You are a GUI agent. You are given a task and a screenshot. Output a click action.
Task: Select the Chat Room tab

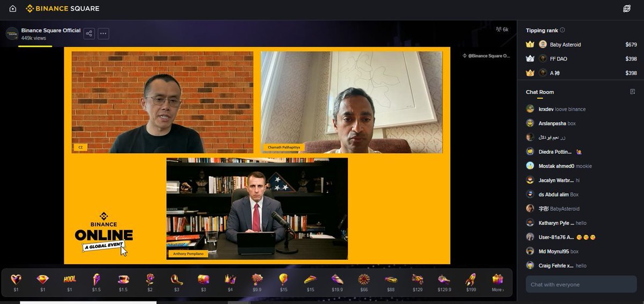pos(540,92)
